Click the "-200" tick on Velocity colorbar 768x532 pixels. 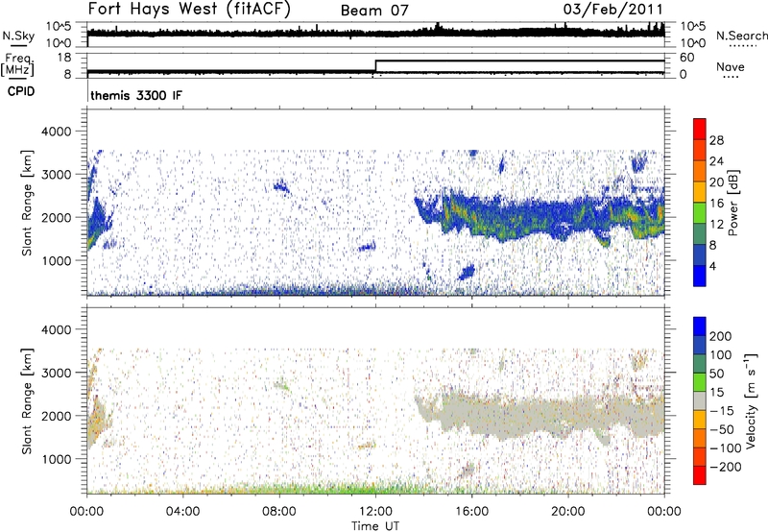(726, 467)
